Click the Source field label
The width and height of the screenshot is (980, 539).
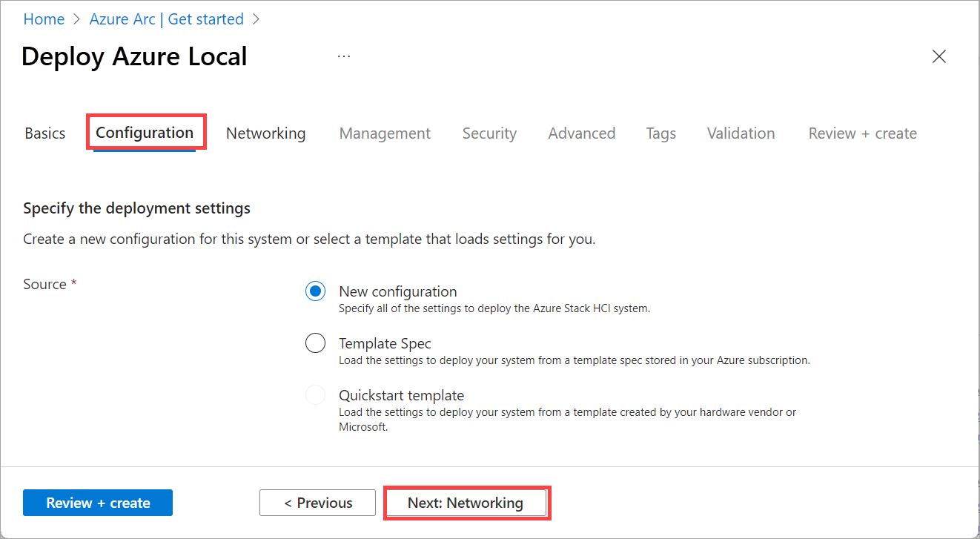50,284
